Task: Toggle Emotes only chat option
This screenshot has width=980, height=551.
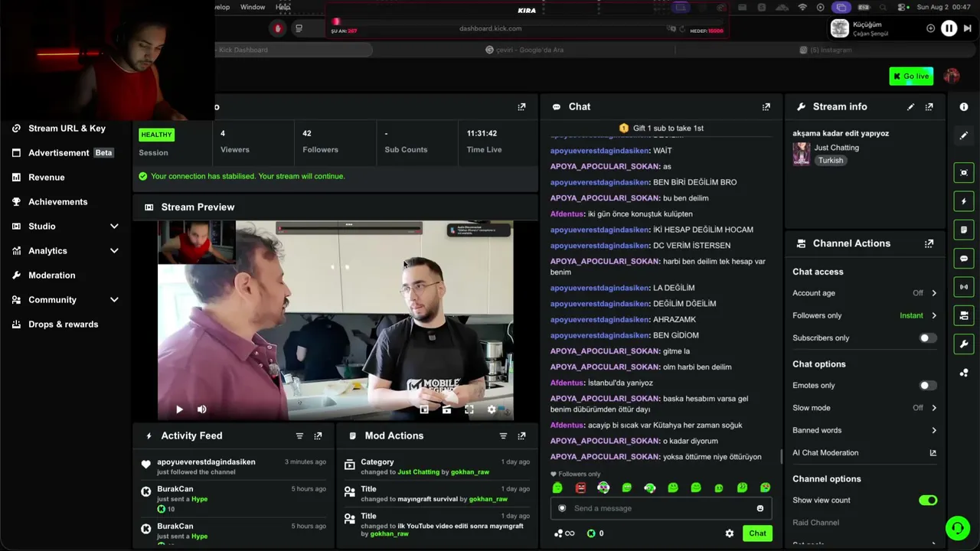Action: tap(927, 386)
